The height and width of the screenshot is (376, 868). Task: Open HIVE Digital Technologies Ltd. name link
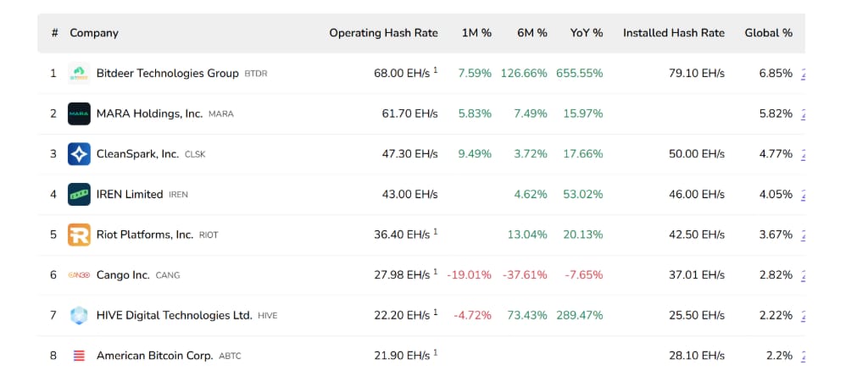tap(174, 315)
